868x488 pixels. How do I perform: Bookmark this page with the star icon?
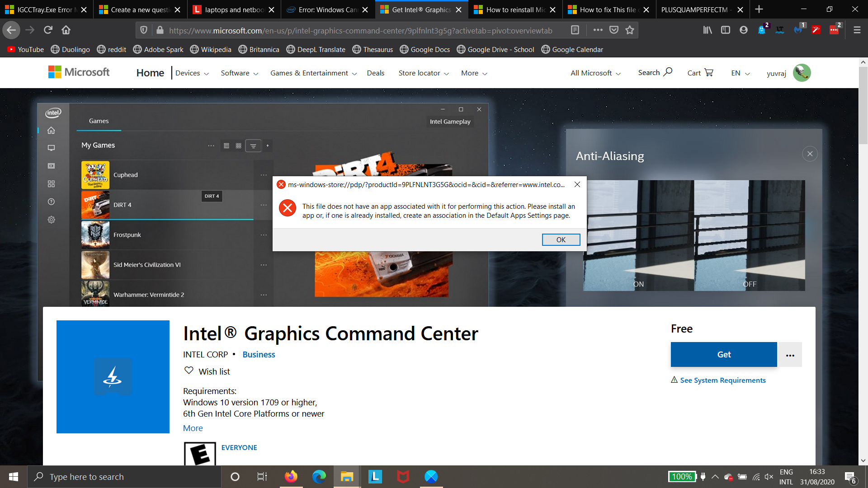point(630,30)
